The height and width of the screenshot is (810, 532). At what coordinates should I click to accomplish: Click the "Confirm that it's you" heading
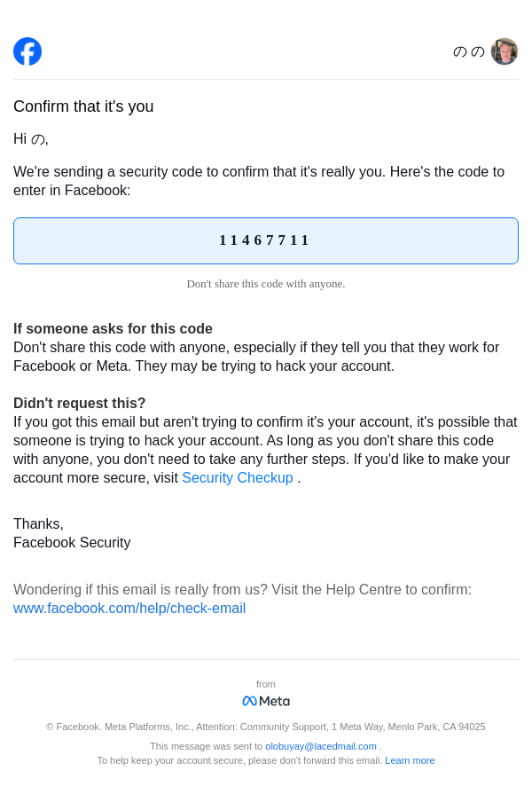tap(83, 106)
